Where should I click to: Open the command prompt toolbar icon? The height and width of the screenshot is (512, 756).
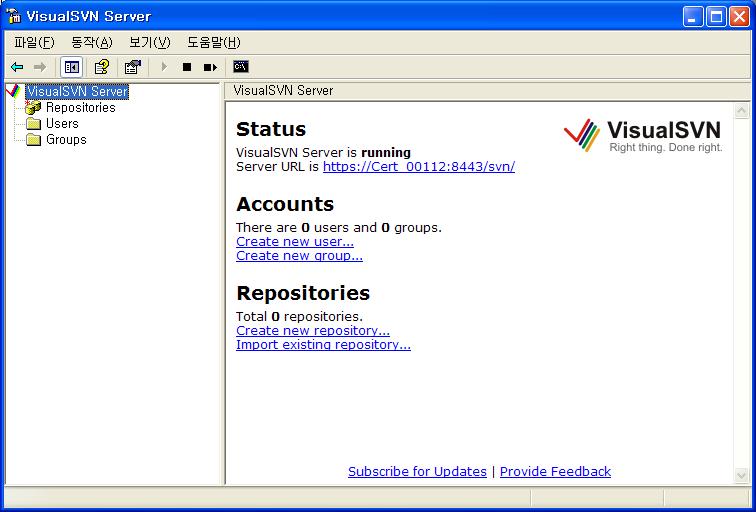[x=241, y=67]
